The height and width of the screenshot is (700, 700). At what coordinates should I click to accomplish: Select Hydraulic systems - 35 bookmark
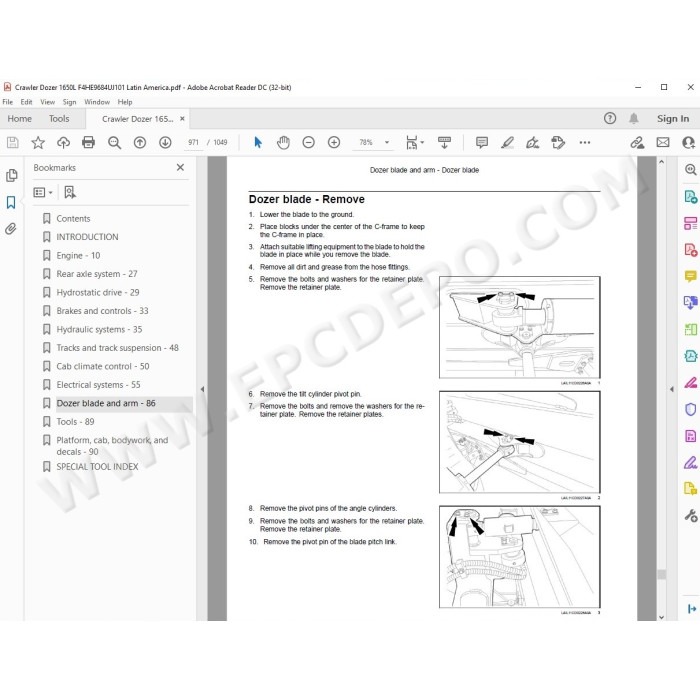click(99, 329)
